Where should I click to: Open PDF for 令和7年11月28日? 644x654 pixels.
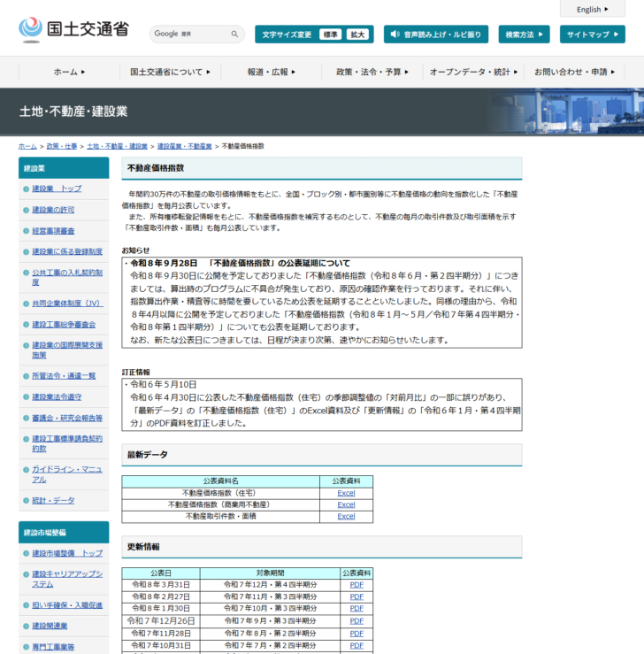point(356,634)
